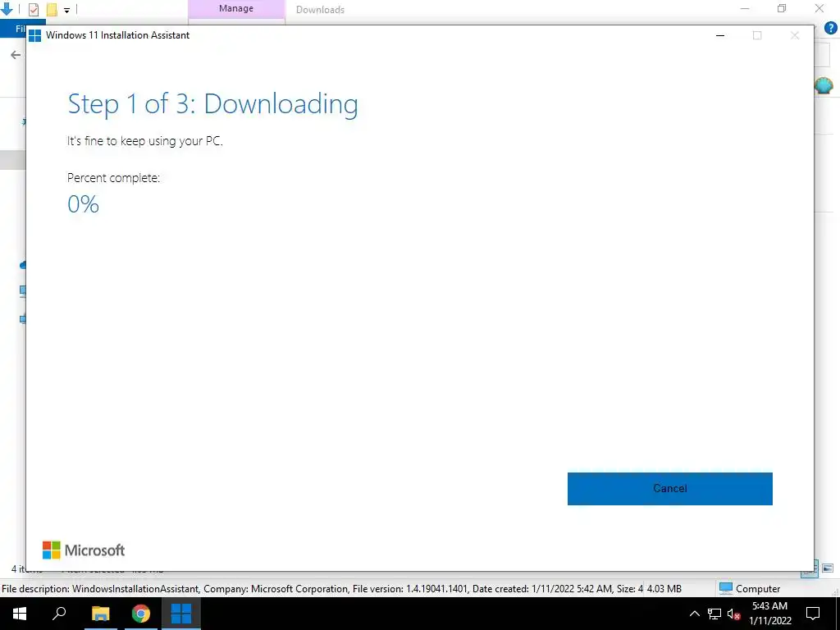Image resolution: width=840 pixels, height=630 pixels.
Task: Click the Properties checkmark icon in quick access toolbar
Action: point(33,9)
